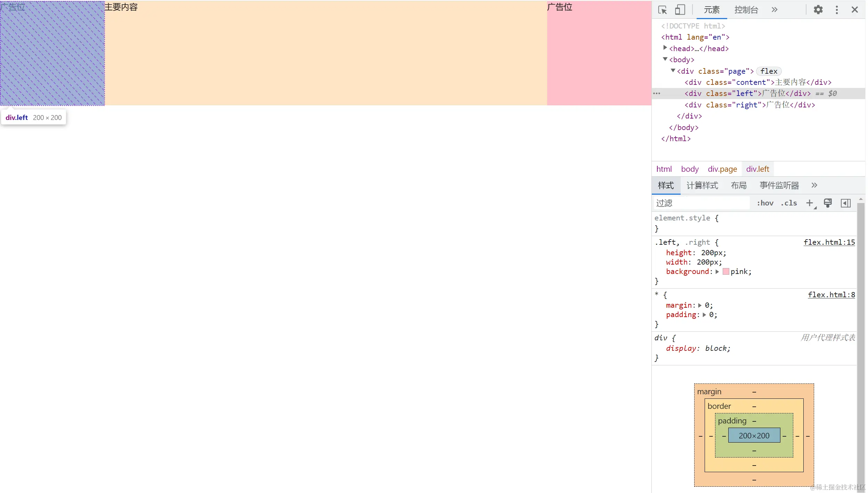
Task: Open DevTools settings gear
Action: 818,10
